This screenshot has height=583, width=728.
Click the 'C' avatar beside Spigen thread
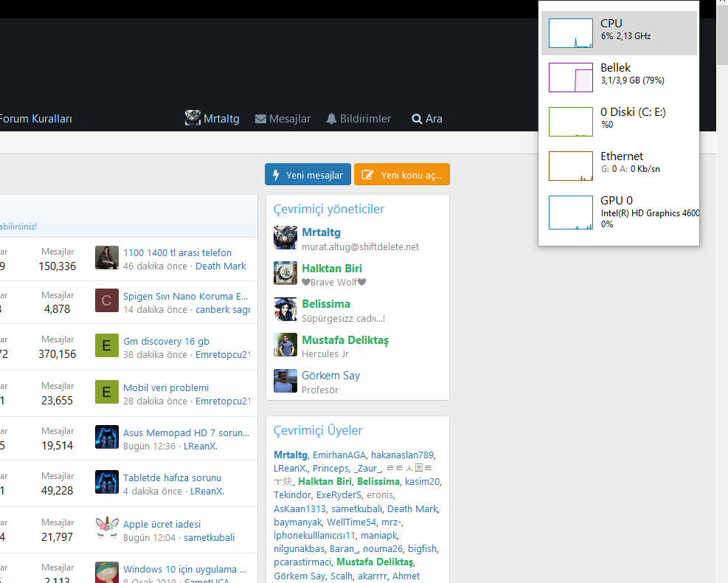click(x=107, y=300)
